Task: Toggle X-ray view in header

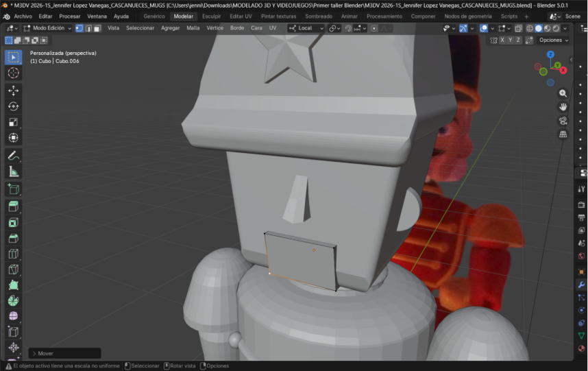Action: click(518, 28)
